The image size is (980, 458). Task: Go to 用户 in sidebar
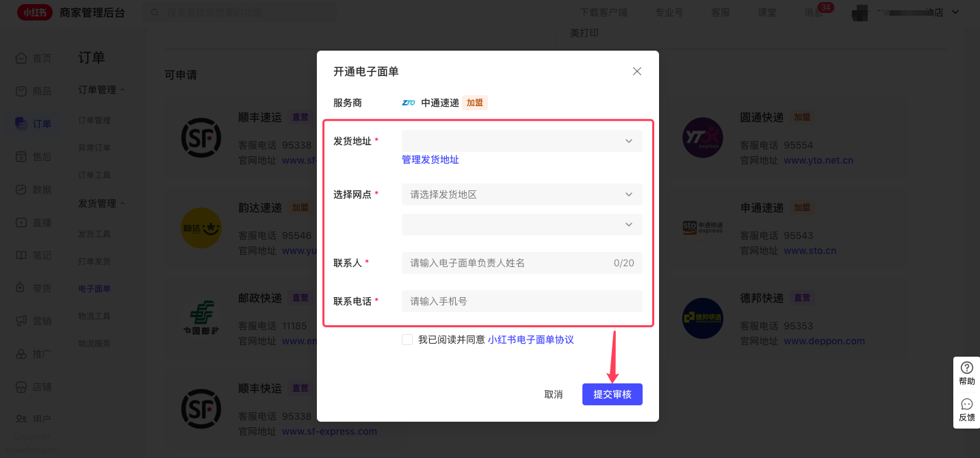tap(34, 419)
